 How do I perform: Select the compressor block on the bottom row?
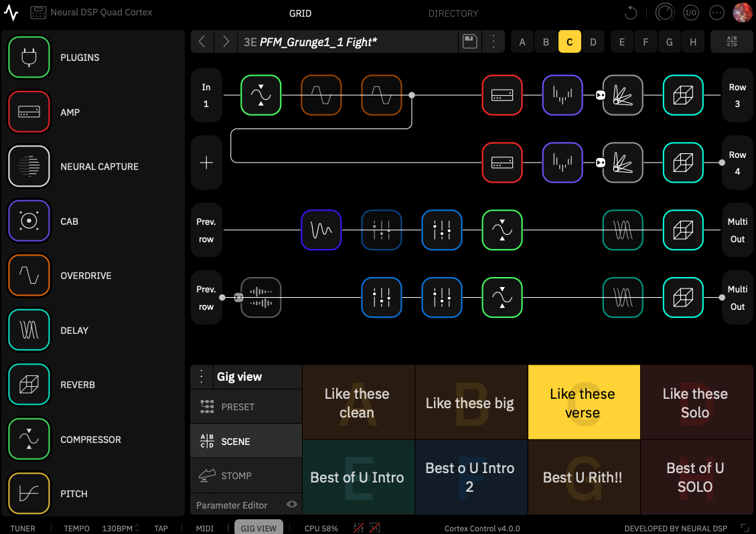502,297
